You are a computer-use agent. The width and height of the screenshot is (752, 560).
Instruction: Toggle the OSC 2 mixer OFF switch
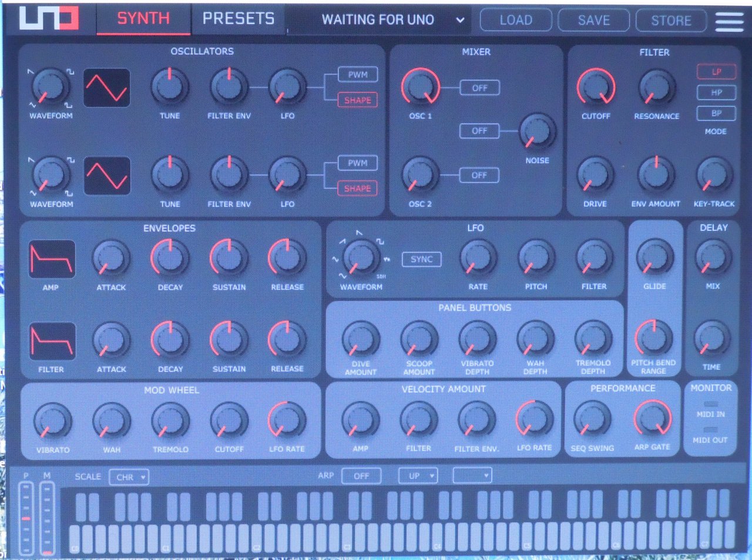479,175
